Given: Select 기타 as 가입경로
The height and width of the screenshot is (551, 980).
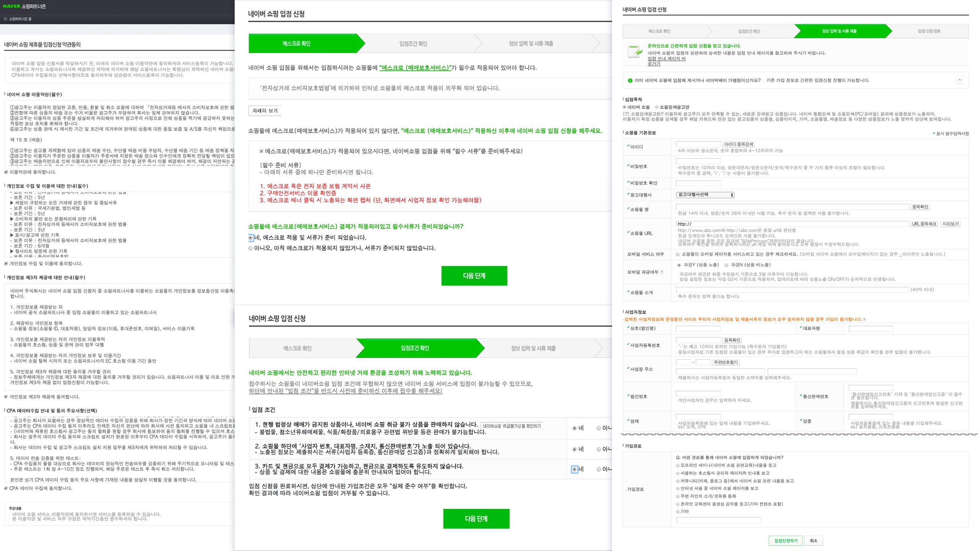Looking at the screenshot, I should click(678, 512).
